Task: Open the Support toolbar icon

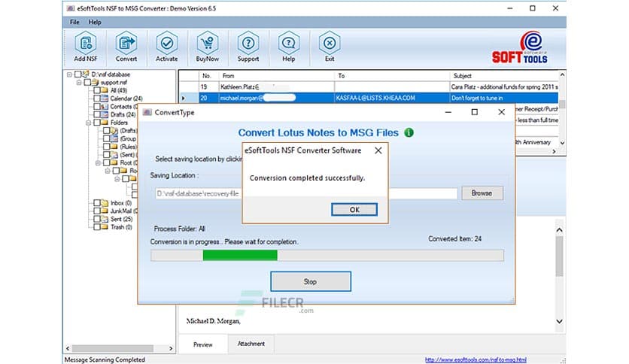Action: 248,47
